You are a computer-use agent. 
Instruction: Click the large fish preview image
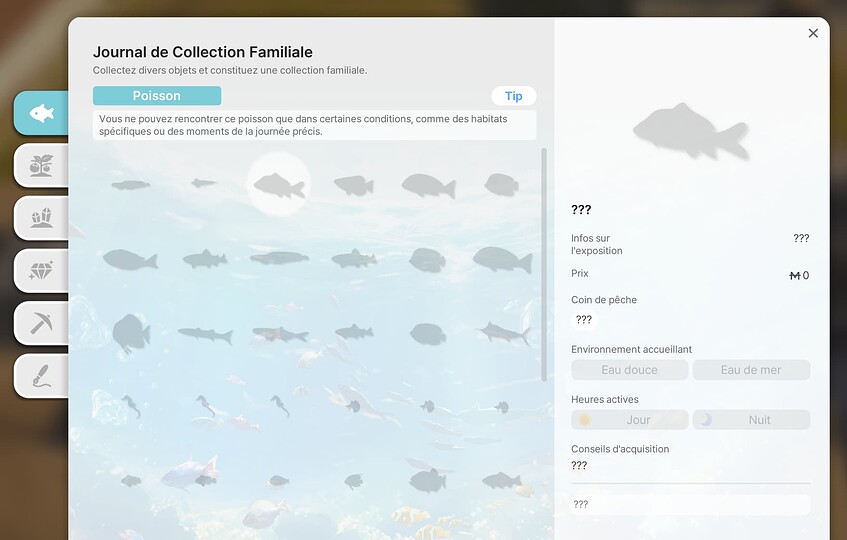click(x=691, y=130)
